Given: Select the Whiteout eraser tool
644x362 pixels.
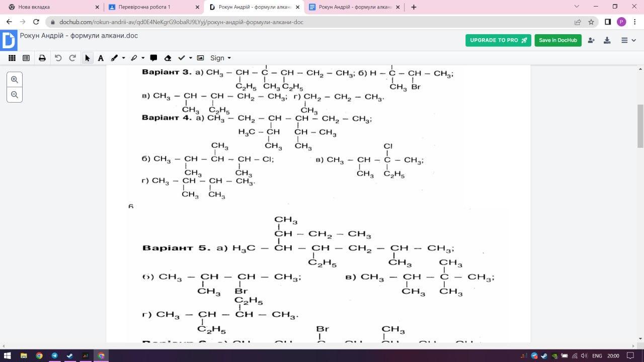Looking at the screenshot, I should (x=168, y=58).
